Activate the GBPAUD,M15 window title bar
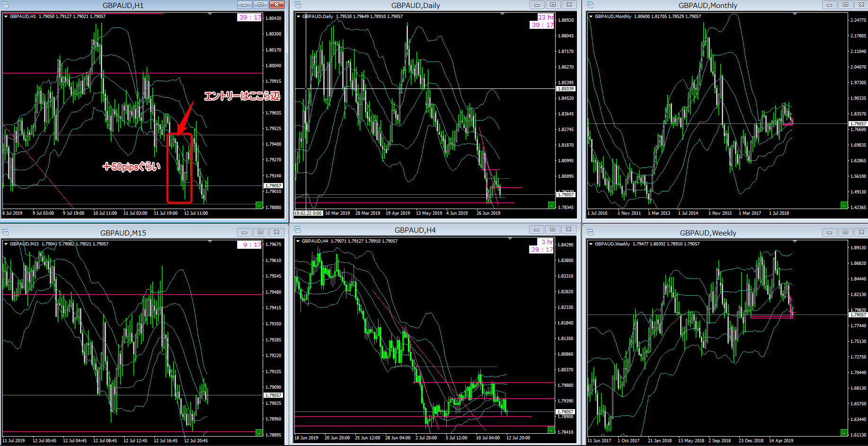 pos(123,233)
